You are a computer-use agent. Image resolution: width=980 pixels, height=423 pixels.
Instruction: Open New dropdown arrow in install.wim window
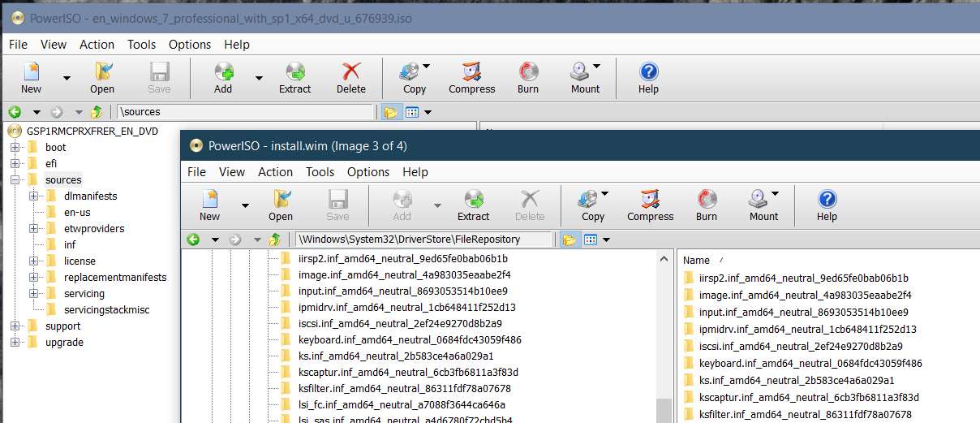coord(245,205)
